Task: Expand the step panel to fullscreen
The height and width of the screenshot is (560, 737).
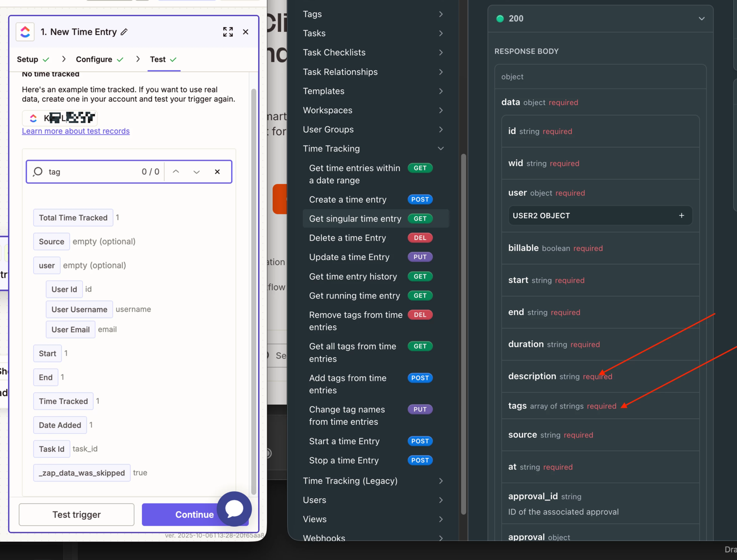Action: [x=228, y=32]
